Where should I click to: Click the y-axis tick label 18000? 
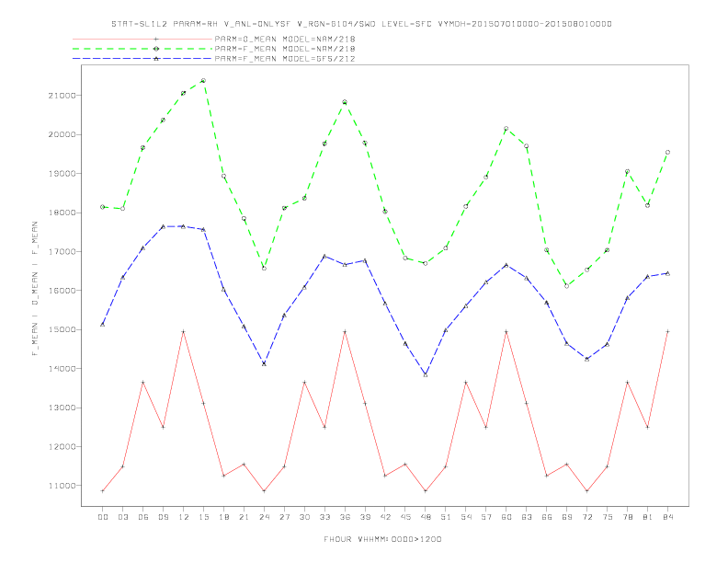pyautogui.click(x=62, y=213)
